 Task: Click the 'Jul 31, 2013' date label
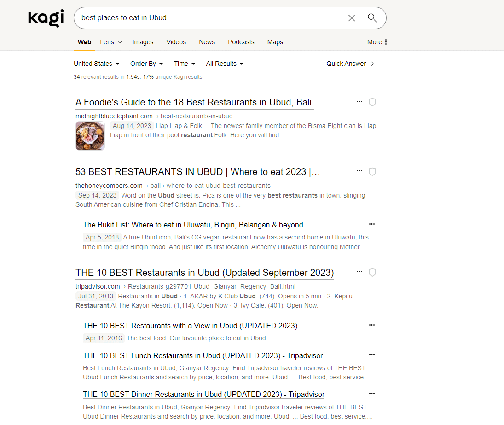point(96,297)
